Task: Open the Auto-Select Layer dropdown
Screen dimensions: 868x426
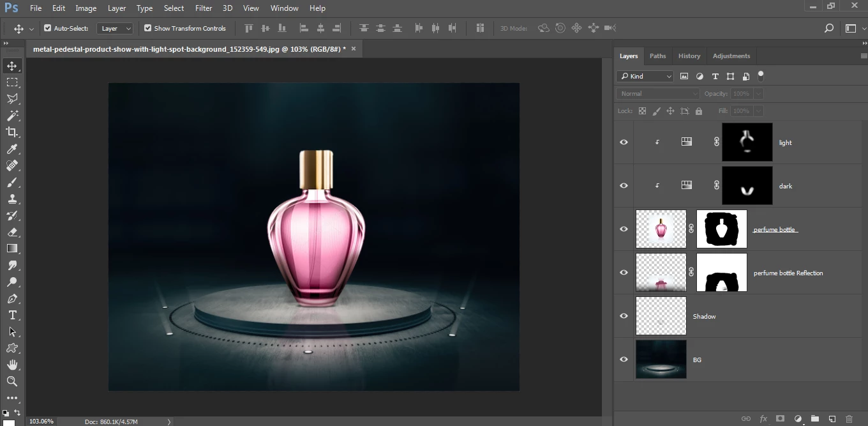Action: pos(115,28)
